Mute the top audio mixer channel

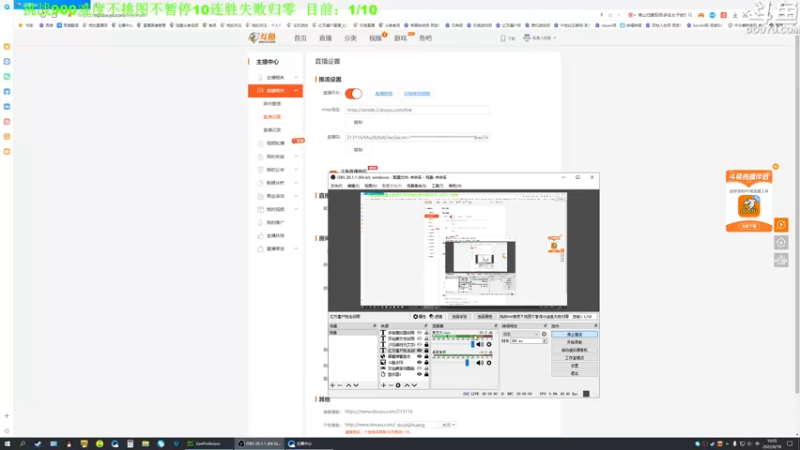click(x=480, y=344)
